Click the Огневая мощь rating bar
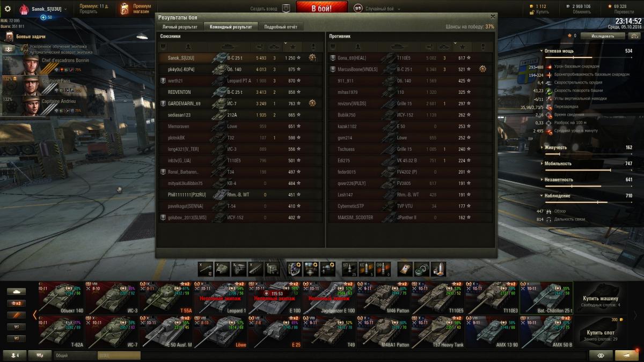This screenshot has height=362, width=644. pos(589,57)
